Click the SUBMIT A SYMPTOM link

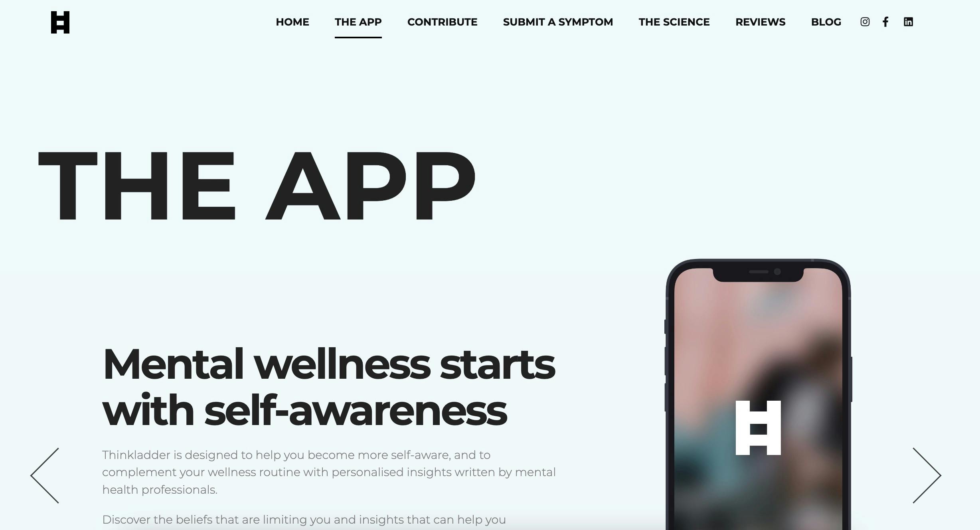(x=558, y=22)
